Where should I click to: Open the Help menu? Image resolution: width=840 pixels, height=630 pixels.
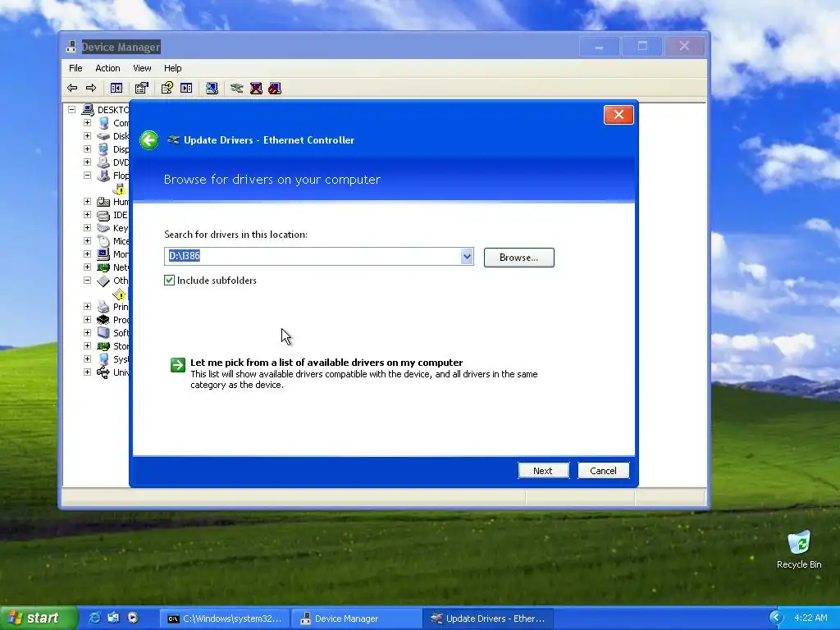pos(172,68)
